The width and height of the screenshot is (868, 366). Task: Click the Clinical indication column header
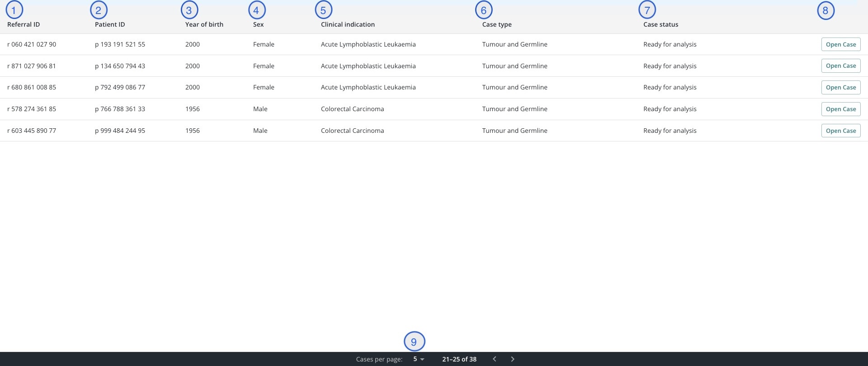348,24
